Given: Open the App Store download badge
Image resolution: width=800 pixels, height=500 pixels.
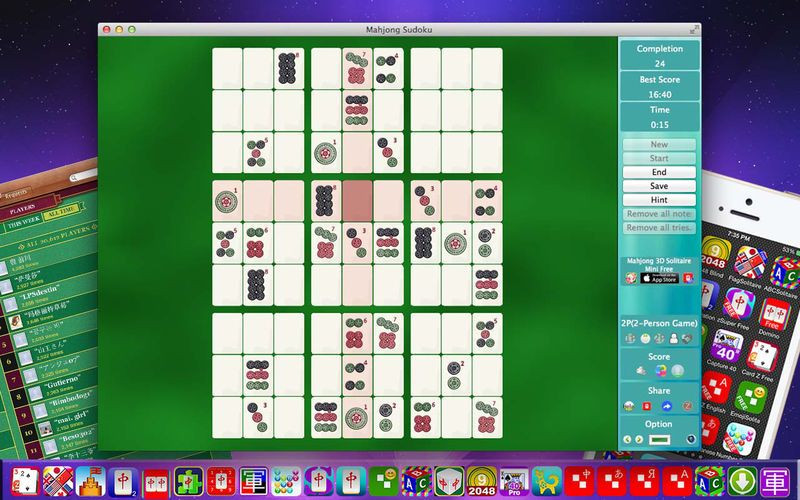Looking at the screenshot, I should pos(659,279).
